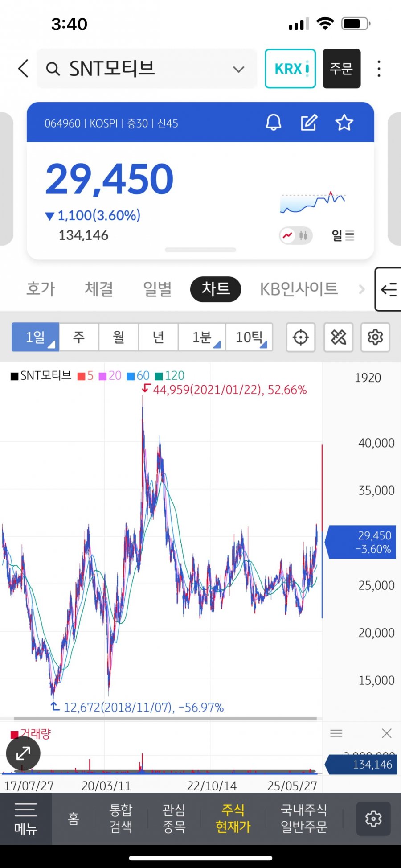Open the KB인사이트 tab
Viewport: 401px width, 868px height.
[x=299, y=289]
